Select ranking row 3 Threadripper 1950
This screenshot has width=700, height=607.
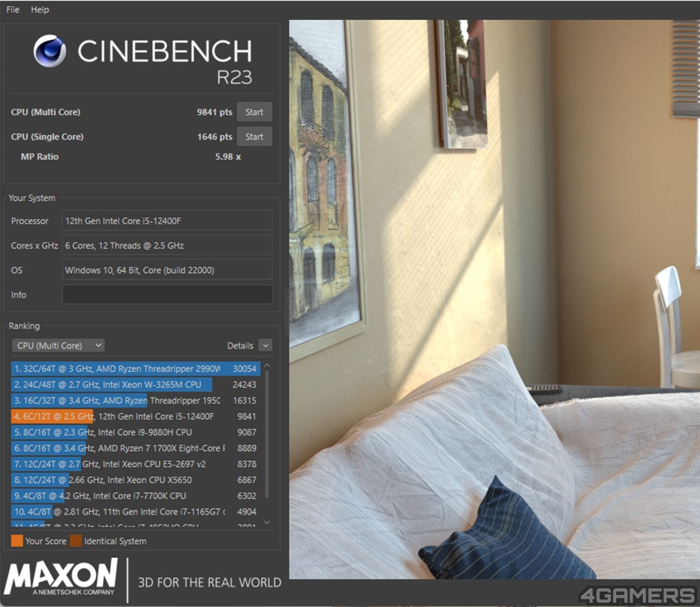pyautogui.click(x=135, y=400)
